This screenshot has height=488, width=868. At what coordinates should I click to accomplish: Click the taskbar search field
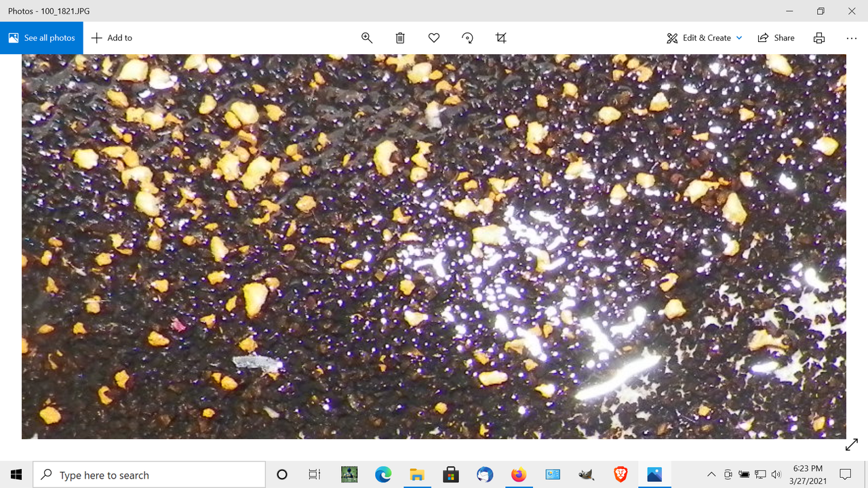click(149, 474)
